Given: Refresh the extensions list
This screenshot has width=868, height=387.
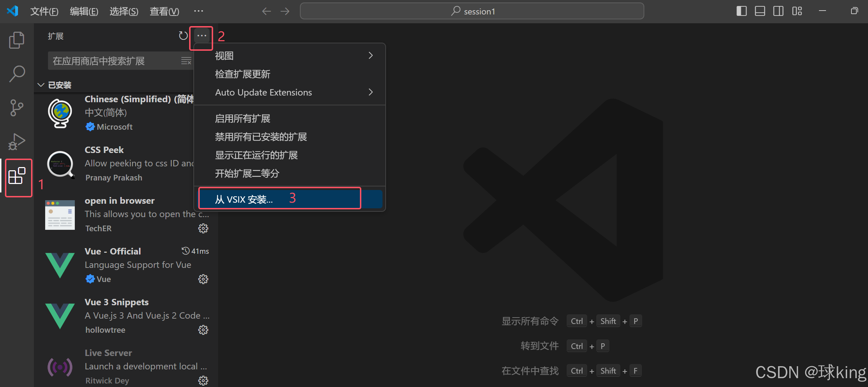Looking at the screenshot, I should pyautogui.click(x=183, y=36).
